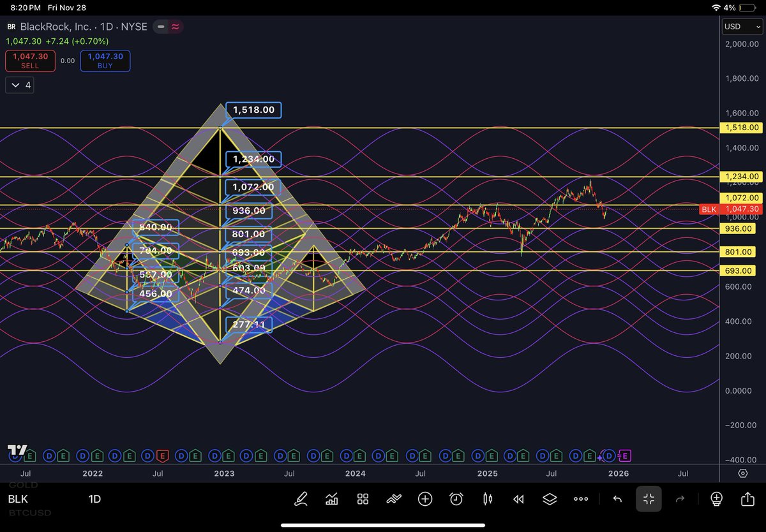Tap the share export icon
This screenshot has width=766, height=532.
tap(747, 499)
